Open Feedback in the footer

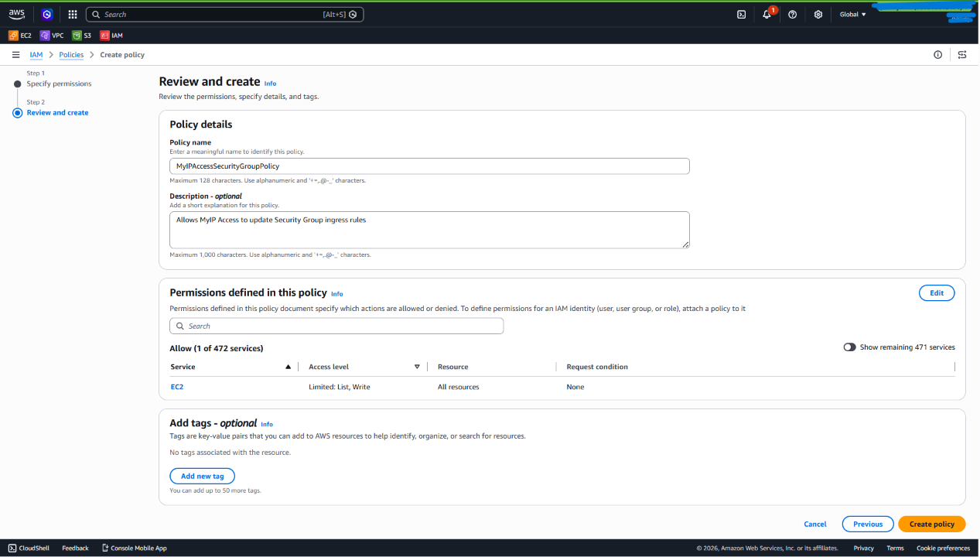pyautogui.click(x=75, y=548)
